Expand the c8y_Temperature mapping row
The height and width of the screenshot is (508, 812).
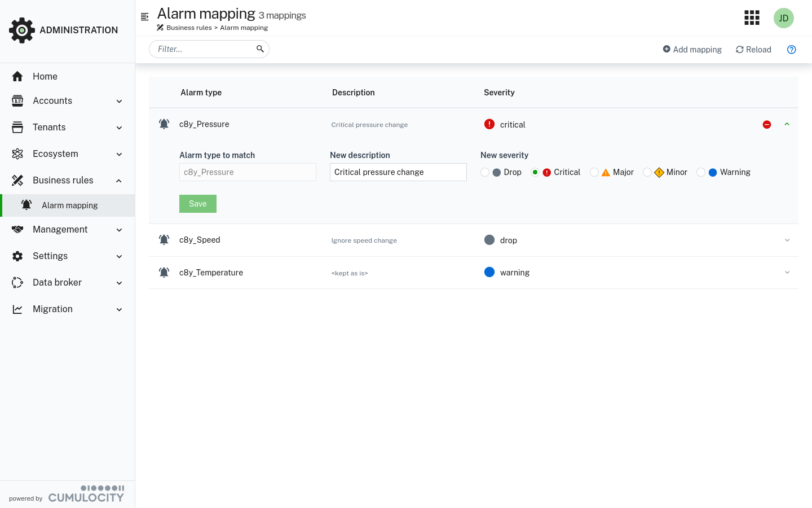787,272
